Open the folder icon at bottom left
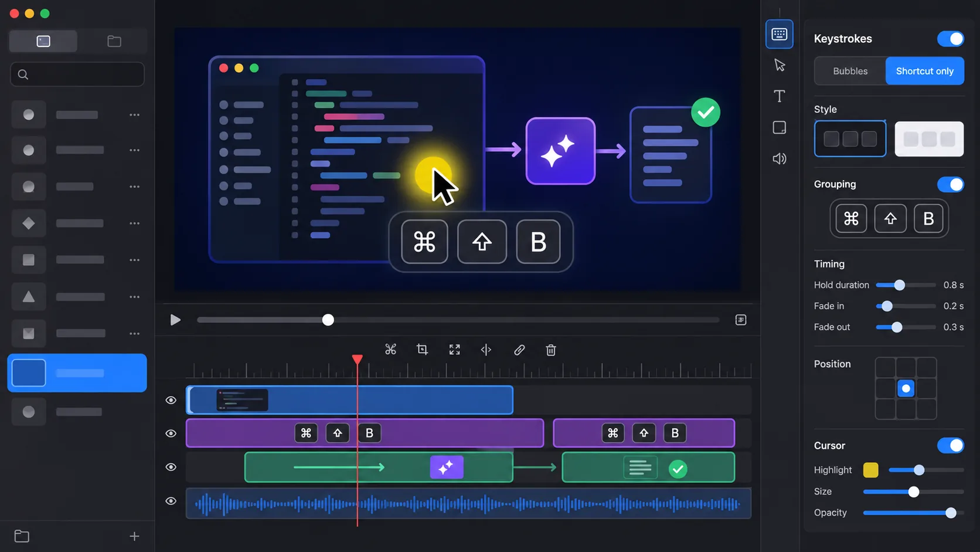 22,536
